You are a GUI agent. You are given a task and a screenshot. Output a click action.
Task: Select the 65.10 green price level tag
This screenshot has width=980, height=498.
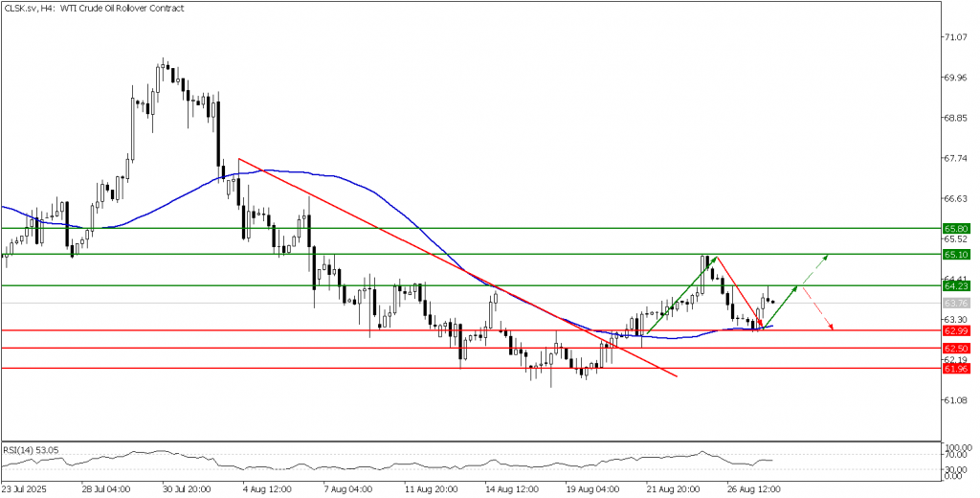coord(956,255)
